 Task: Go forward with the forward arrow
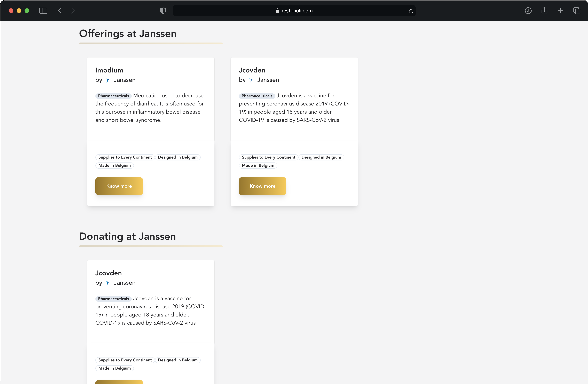coord(73,11)
